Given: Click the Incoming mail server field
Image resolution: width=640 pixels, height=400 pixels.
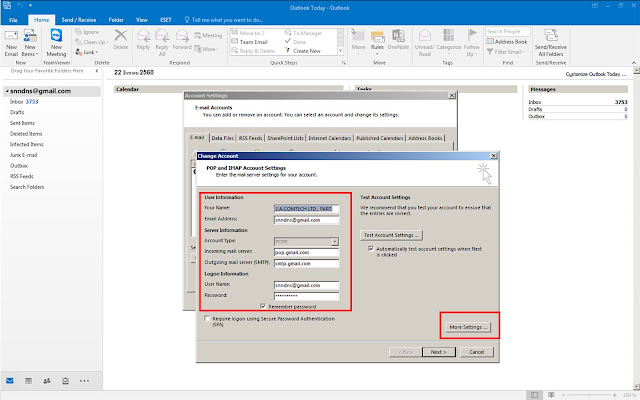Looking at the screenshot, I should tap(306, 252).
